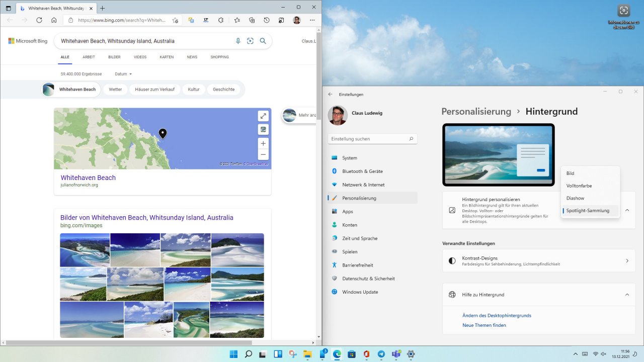The image size is (644, 362).
Task: Open Ändern des Desktophintergrunds link
Action: click(x=497, y=316)
